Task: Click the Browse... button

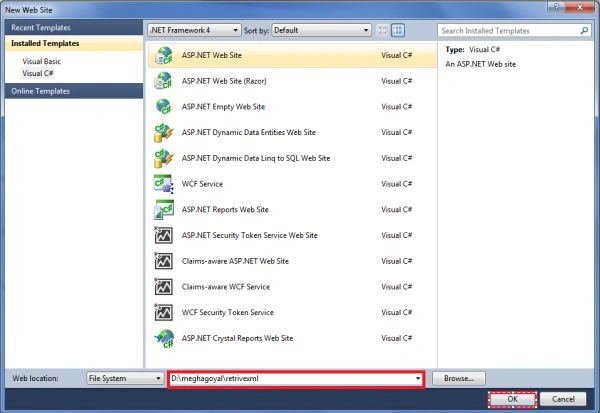Action: (x=459, y=379)
